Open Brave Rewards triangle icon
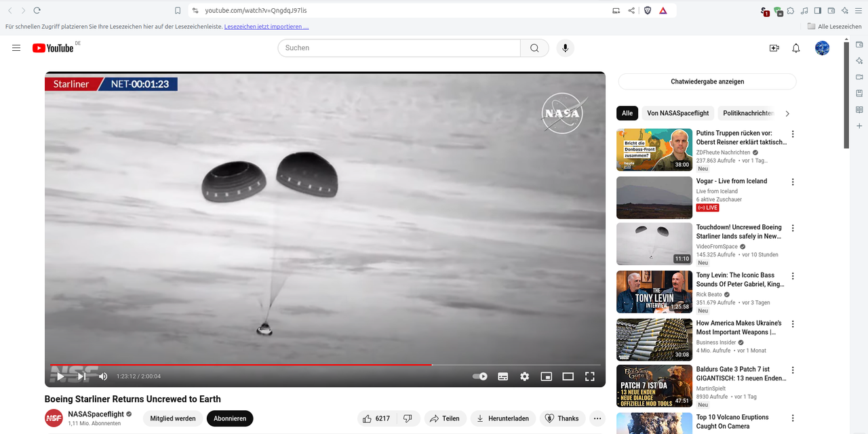 (x=663, y=10)
